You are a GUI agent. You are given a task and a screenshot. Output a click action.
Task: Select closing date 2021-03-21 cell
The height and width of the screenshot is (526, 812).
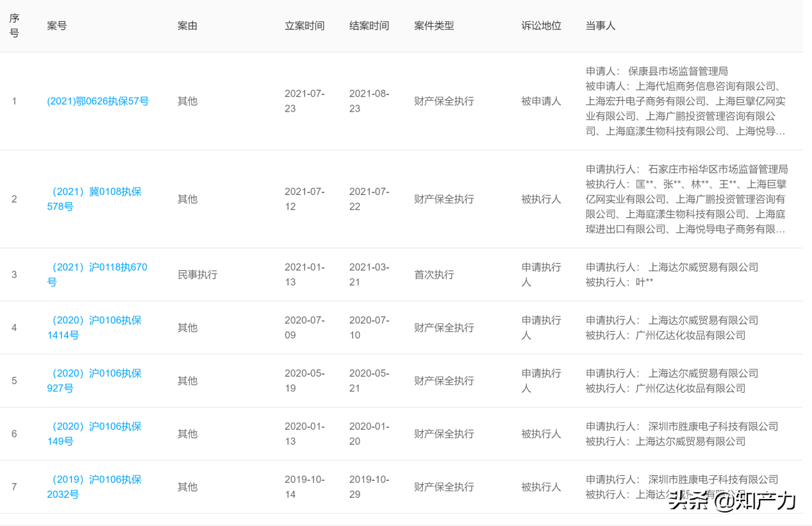click(x=369, y=275)
